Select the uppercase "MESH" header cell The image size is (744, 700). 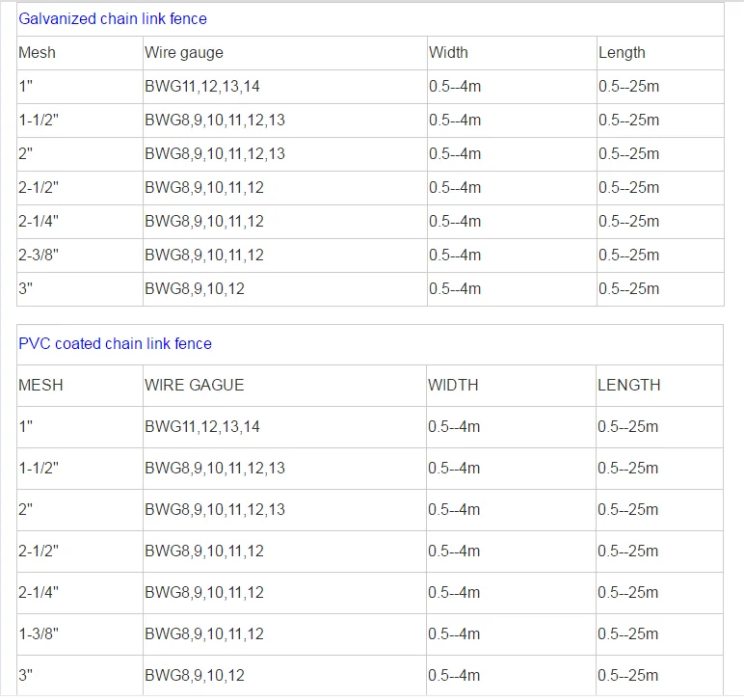(x=40, y=385)
